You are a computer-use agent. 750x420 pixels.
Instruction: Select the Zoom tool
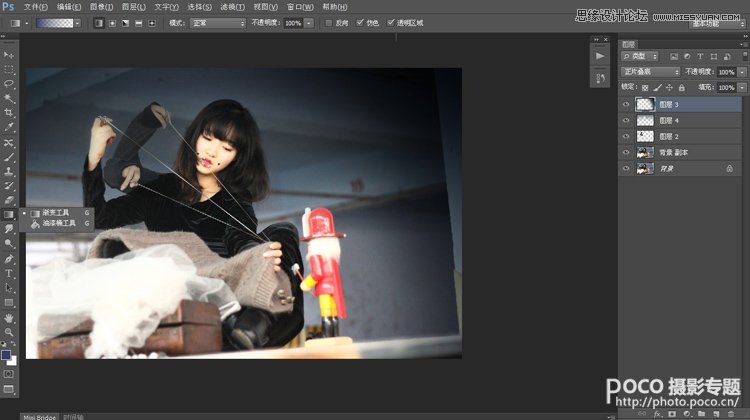coord(9,332)
